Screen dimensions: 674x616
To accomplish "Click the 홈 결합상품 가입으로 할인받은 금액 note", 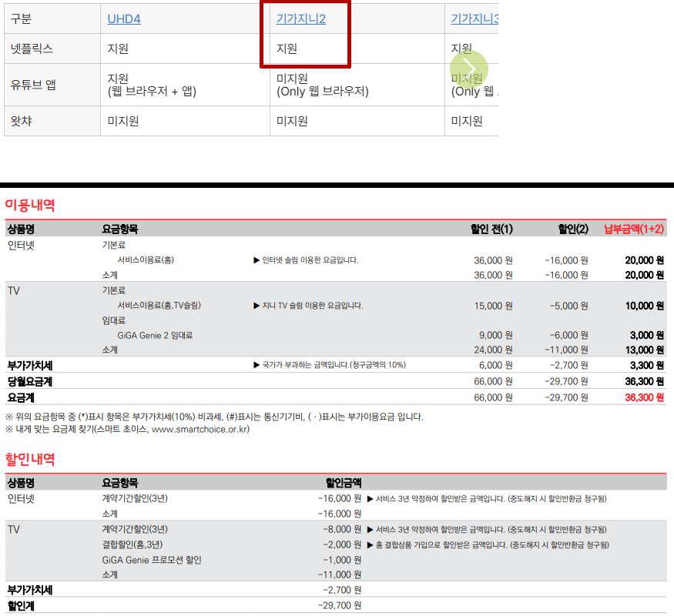I will tap(488, 544).
